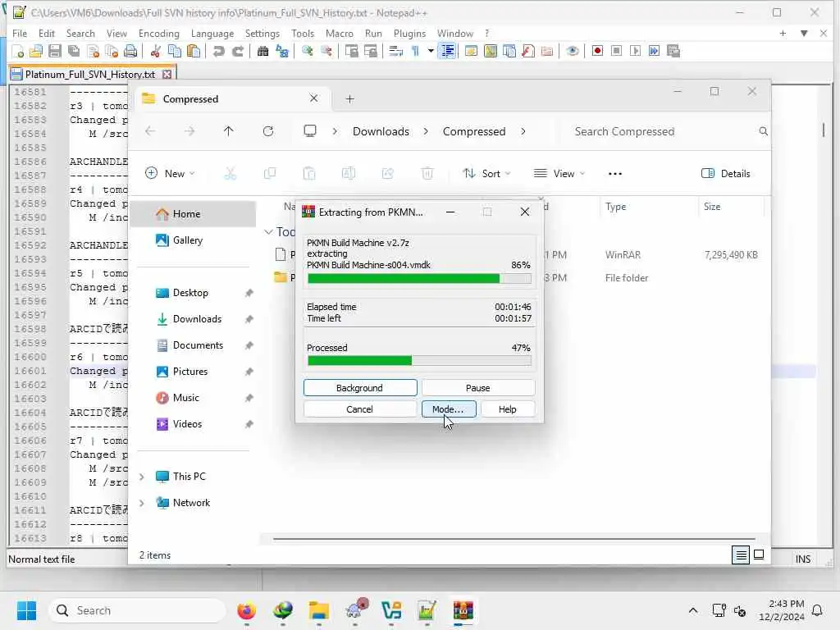Open the Language menu in Notepad++
Screen dimensions: 840x630
tap(212, 33)
